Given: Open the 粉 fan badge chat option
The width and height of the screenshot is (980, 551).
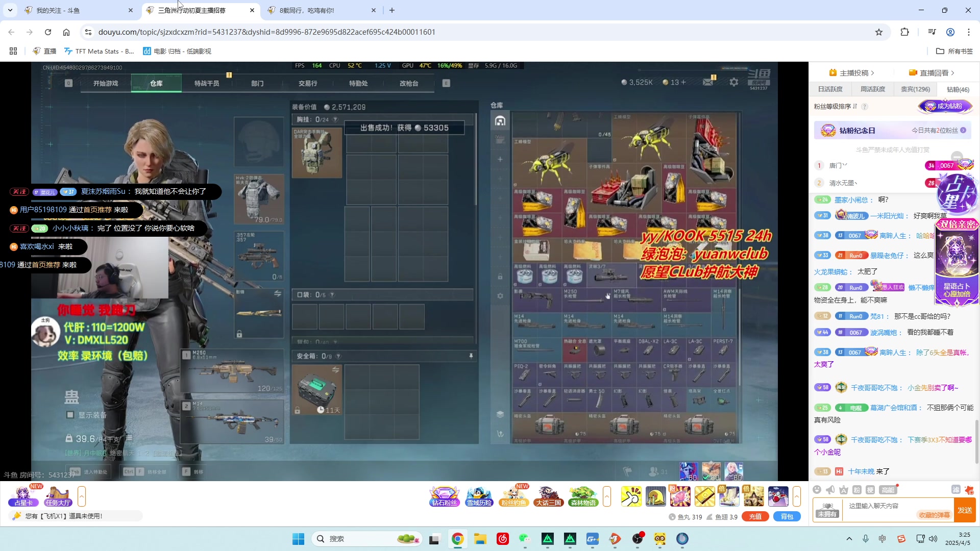Looking at the screenshot, I should [857, 490].
